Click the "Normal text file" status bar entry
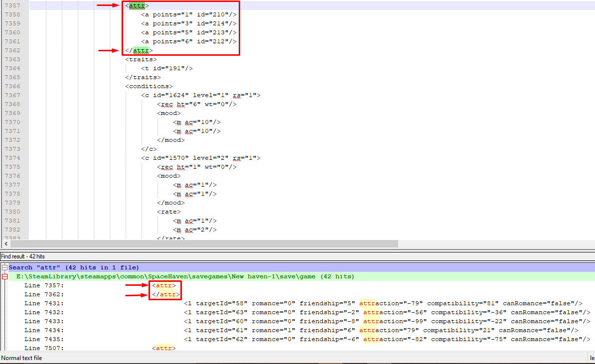Viewport: 595px width, 364px height. (x=21, y=358)
